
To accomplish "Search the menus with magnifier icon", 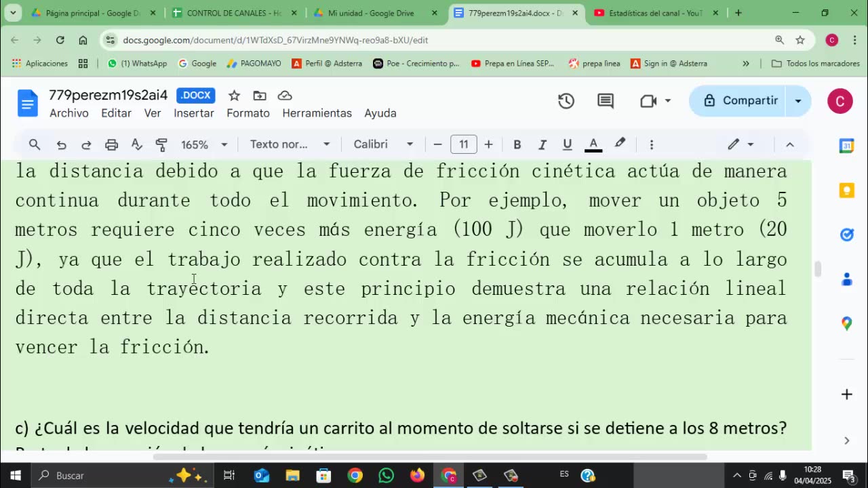I will (35, 144).
